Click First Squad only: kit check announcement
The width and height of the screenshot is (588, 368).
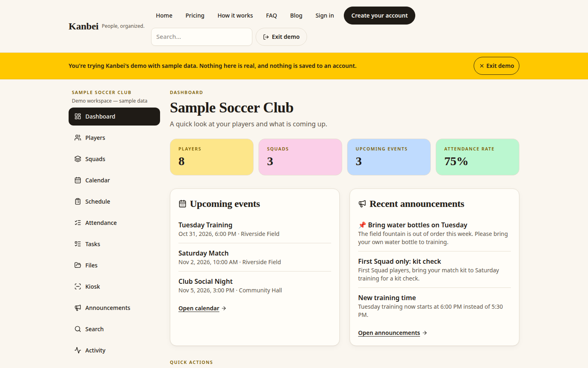(399, 261)
